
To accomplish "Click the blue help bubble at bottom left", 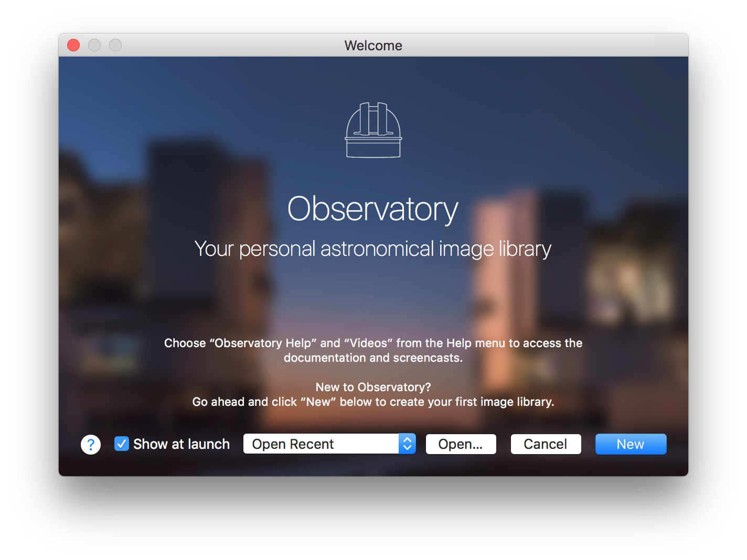I will pyautogui.click(x=90, y=444).
